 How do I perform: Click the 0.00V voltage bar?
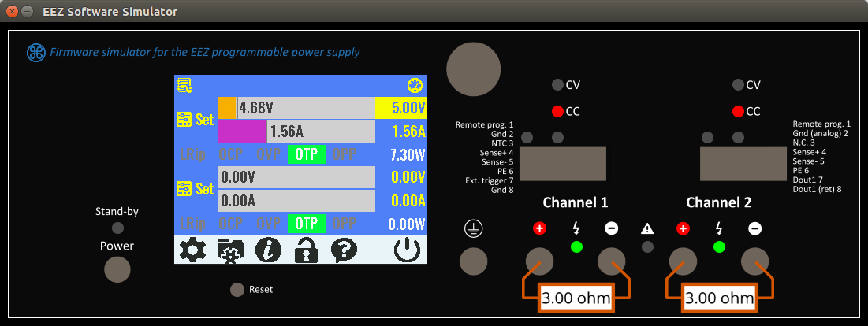[296, 177]
